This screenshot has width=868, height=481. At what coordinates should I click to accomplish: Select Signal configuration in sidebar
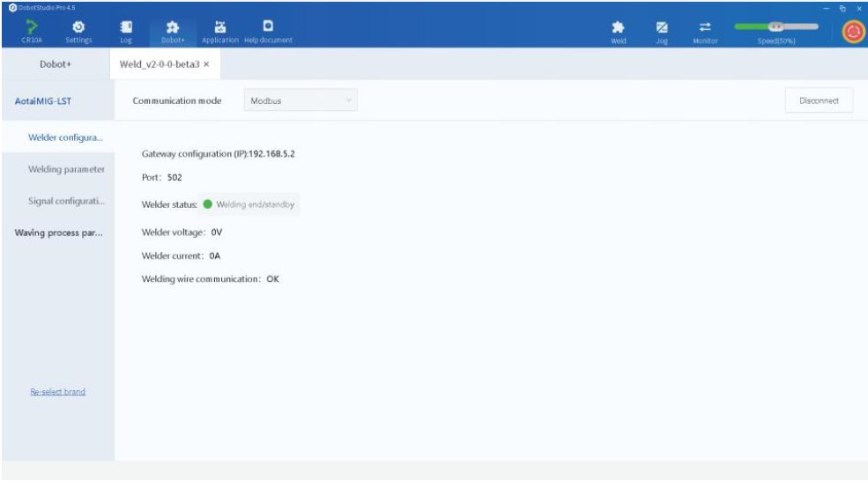click(66, 200)
